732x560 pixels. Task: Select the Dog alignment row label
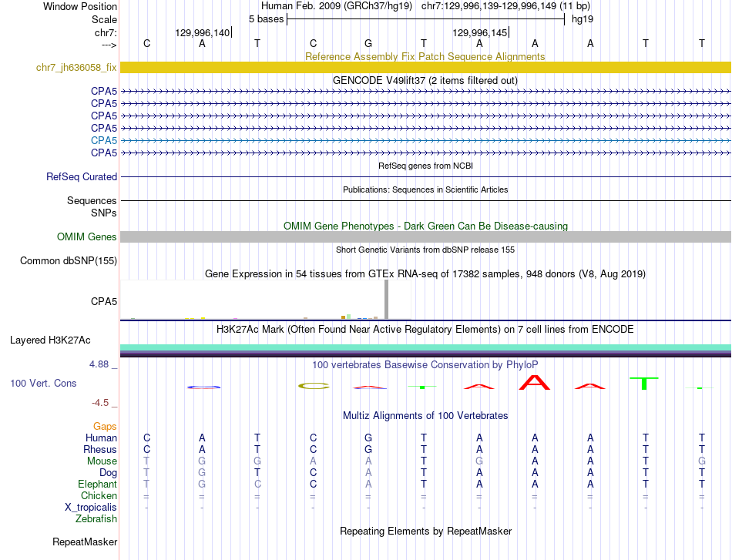(108, 473)
